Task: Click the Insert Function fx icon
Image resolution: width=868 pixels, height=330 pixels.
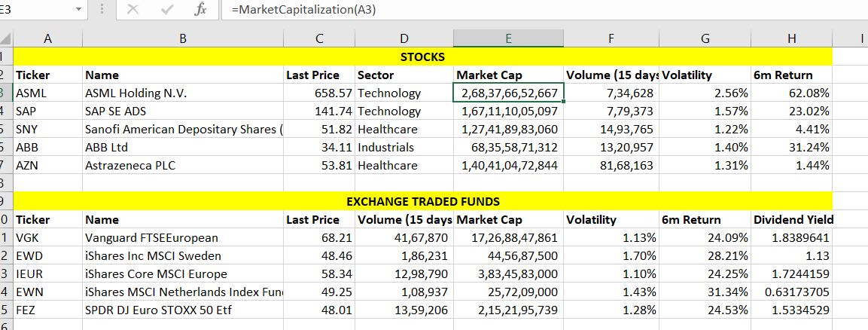Action: [200, 10]
